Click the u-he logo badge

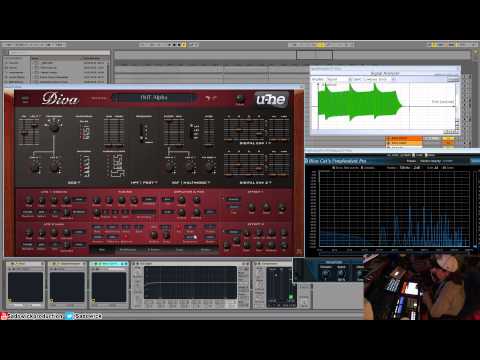(x=272, y=99)
